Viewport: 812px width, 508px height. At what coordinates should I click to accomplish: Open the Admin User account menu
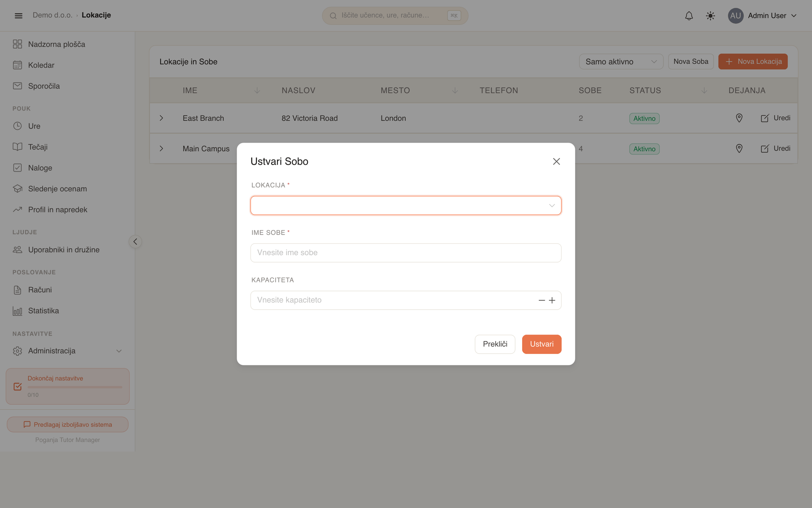762,16
